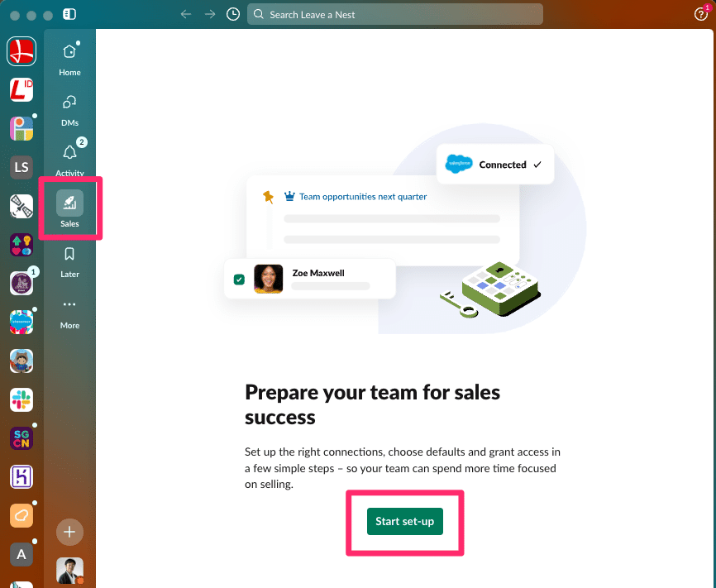The height and width of the screenshot is (588, 716).
Task: Go back with the left arrow
Action: click(186, 14)
